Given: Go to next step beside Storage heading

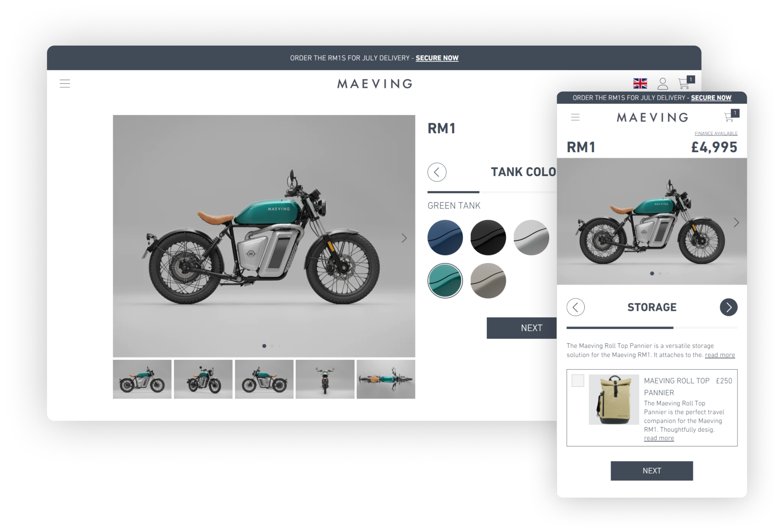Looking at the screenshot, I should (728, 307).
